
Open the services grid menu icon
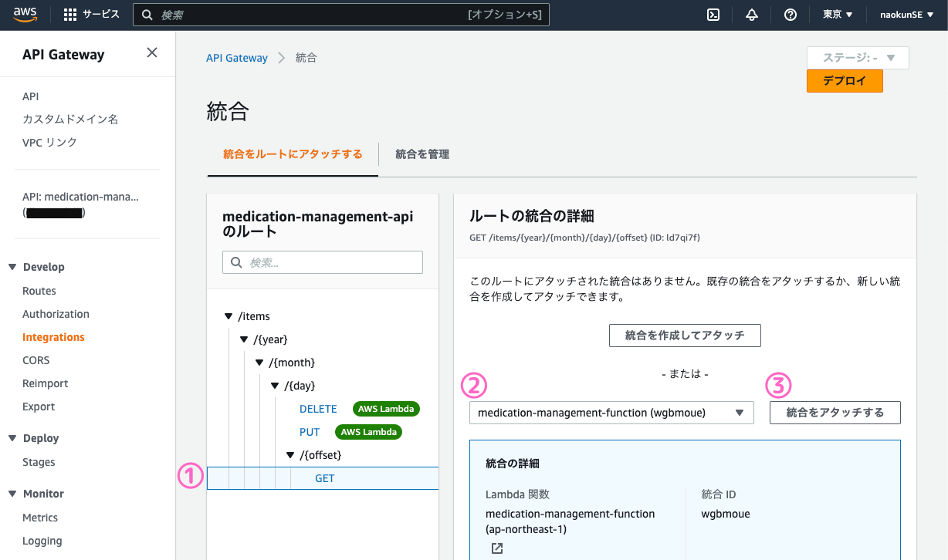(x=70, y=15)
